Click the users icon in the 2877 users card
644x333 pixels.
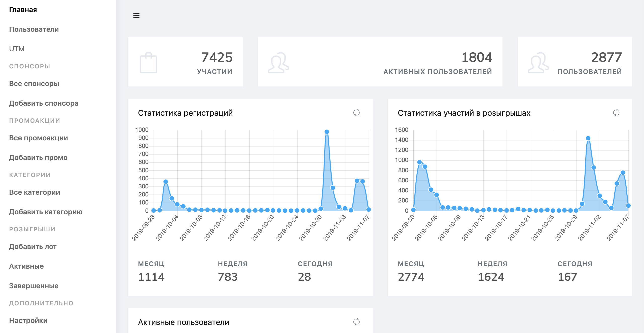(538, 63)
